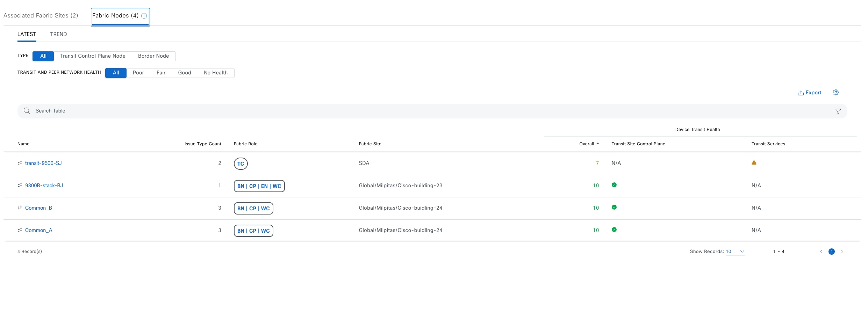Click Global/Milpitas/Cisco-building-23 site cell
This screenshot has width=868, height=312.
[x=401, y=186]
